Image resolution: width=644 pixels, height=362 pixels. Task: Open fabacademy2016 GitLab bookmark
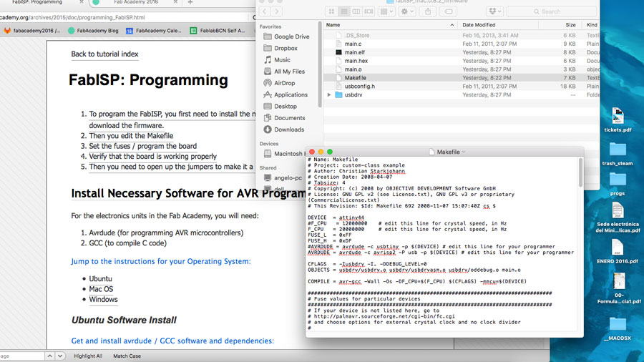point(31,31)
